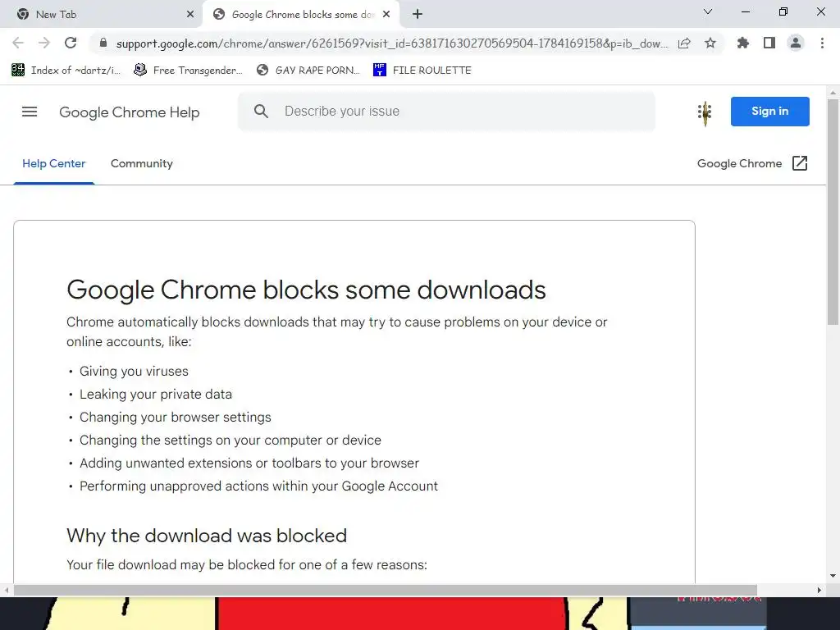Click the Leaking your private data bullet
The image size is (840, 630).
pyautogui.click(x=155, y=395)
